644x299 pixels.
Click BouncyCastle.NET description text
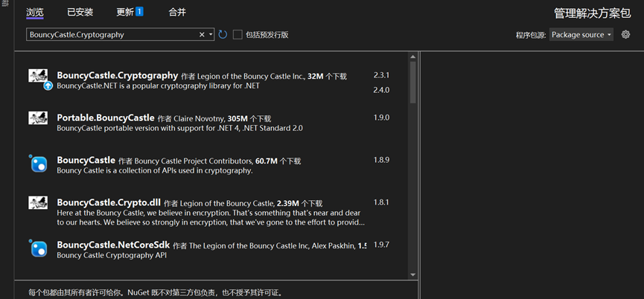(158, 86)
